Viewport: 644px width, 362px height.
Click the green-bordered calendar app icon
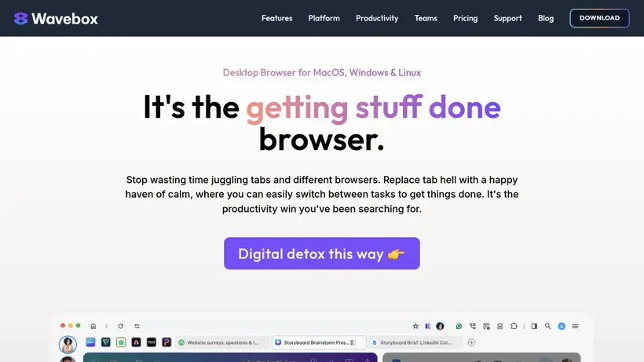(x=121, y=342)
